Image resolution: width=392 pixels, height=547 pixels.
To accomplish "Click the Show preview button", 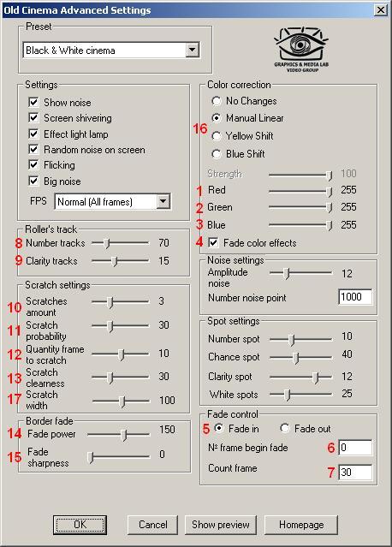I will tap(221, 525).
